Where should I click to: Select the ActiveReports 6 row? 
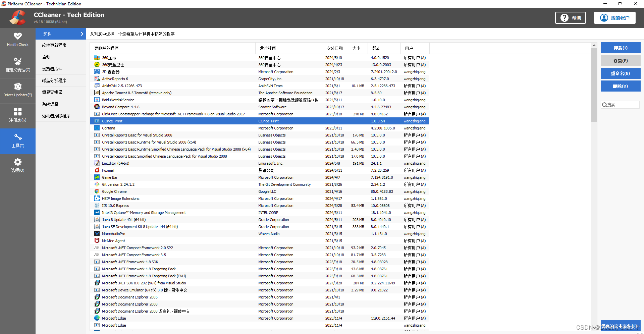tap(260, 79)
